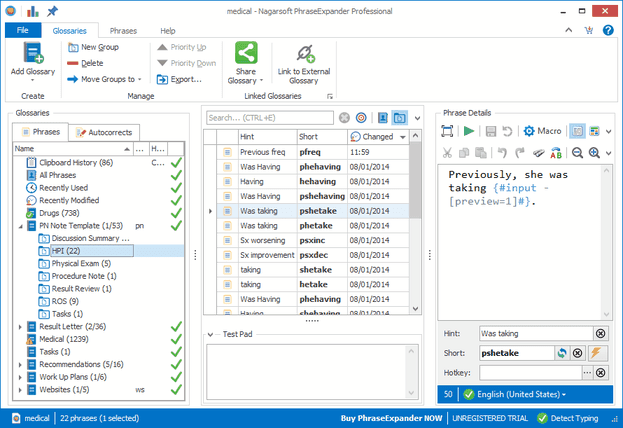The image size is (623, 428).
Task: Run phrase with green play icon
Action: point(469,131)
